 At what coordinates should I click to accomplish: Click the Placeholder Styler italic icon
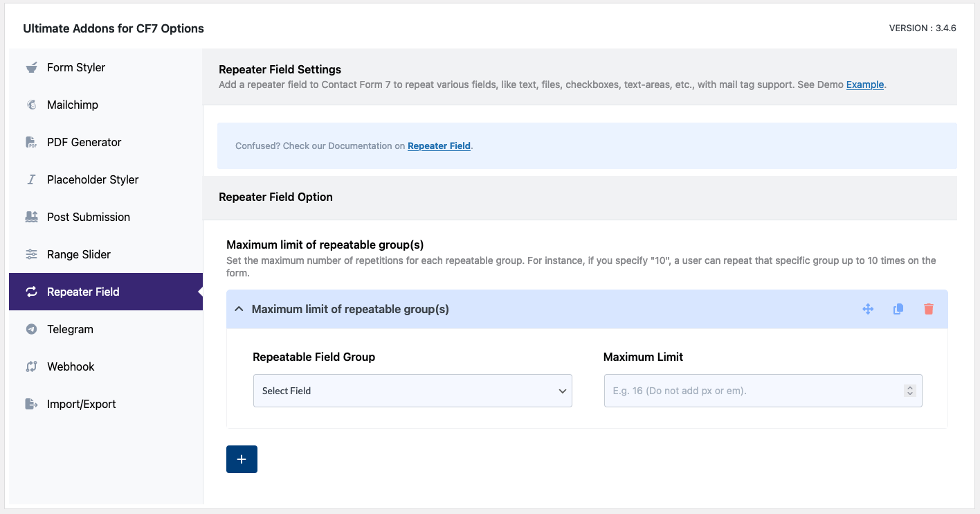(31, 179)
